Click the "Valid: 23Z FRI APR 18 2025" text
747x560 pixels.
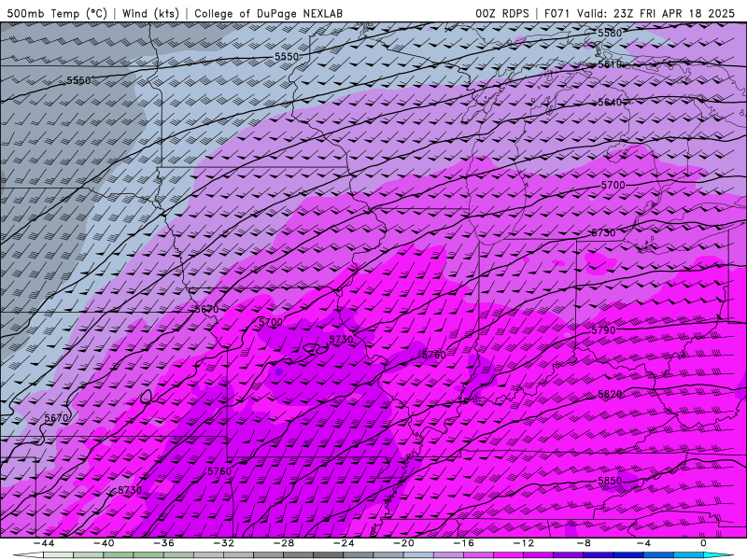656,13
